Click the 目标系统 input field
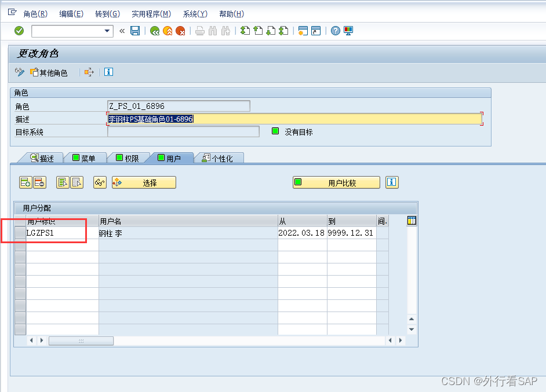 [x=183, y=132]
